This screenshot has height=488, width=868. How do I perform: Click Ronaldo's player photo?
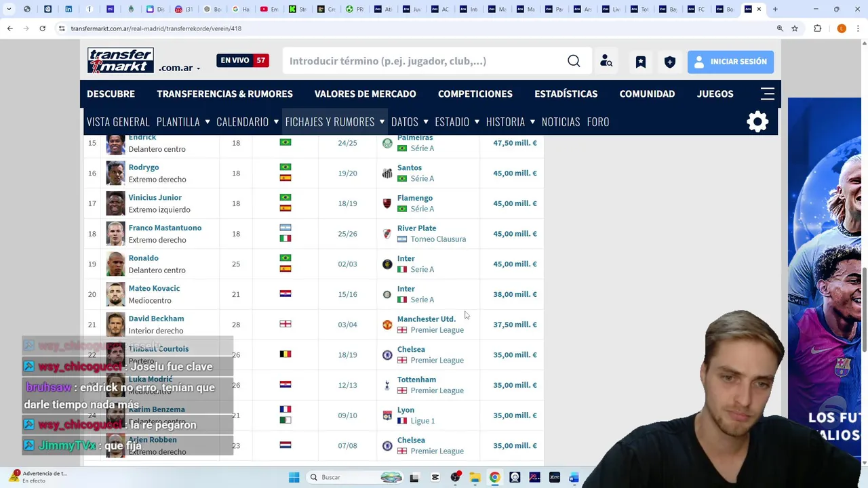click(x=115, y=264)
